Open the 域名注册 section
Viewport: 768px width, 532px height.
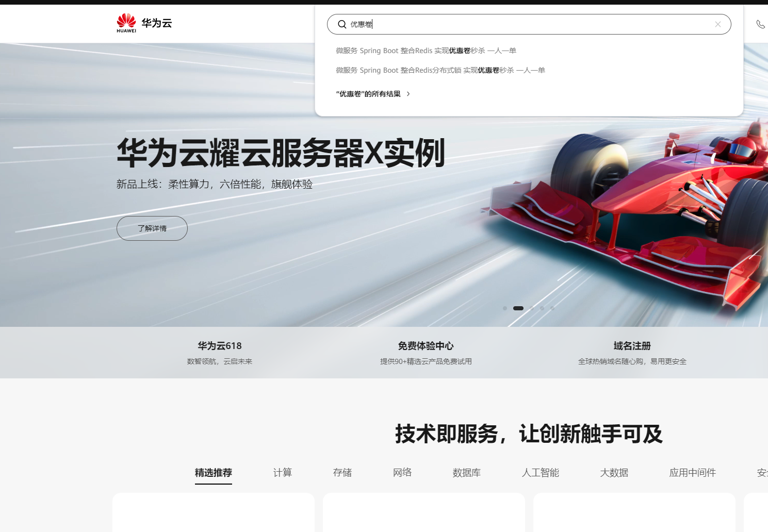632,353
